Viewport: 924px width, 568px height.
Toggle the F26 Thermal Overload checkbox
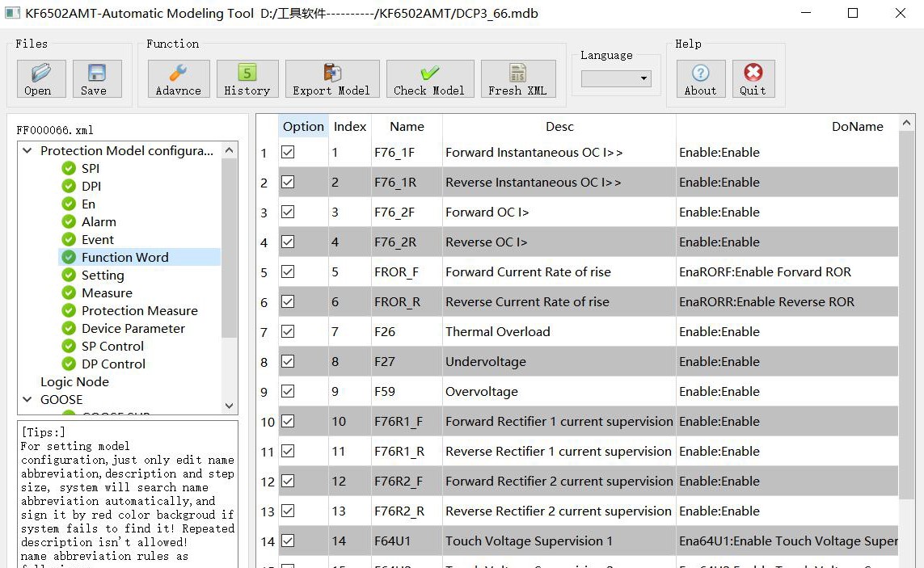288,332
